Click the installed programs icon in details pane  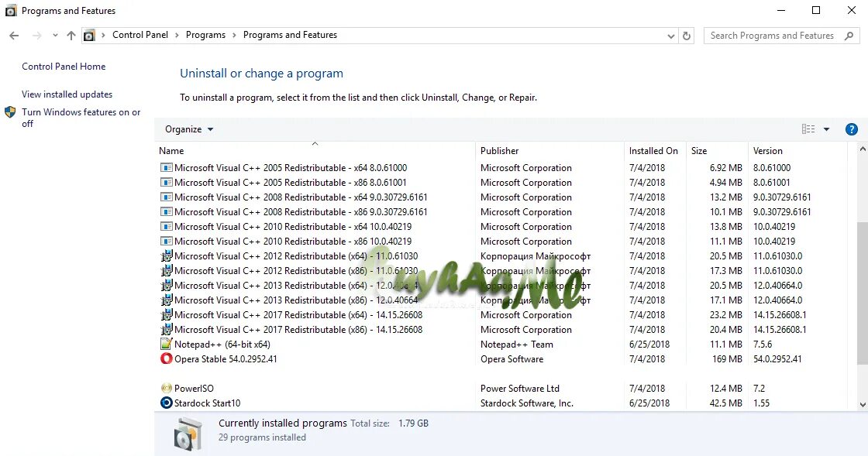click(x=188, y=434)
